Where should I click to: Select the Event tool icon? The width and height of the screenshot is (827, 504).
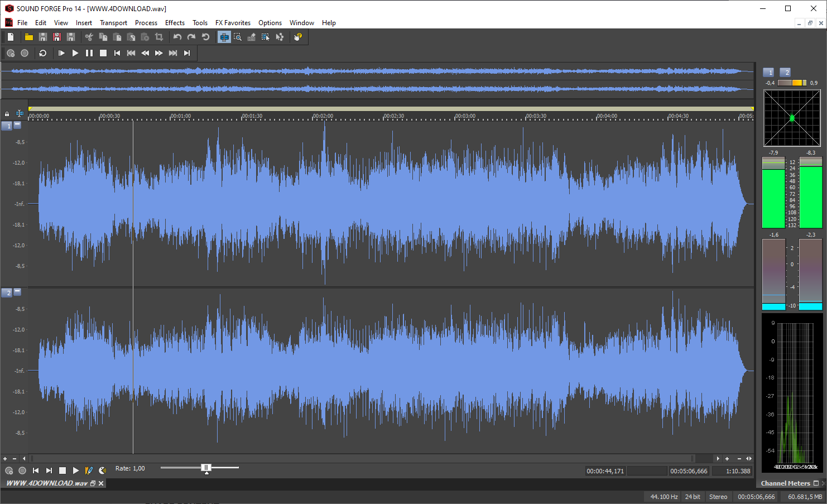click(266, 37)
